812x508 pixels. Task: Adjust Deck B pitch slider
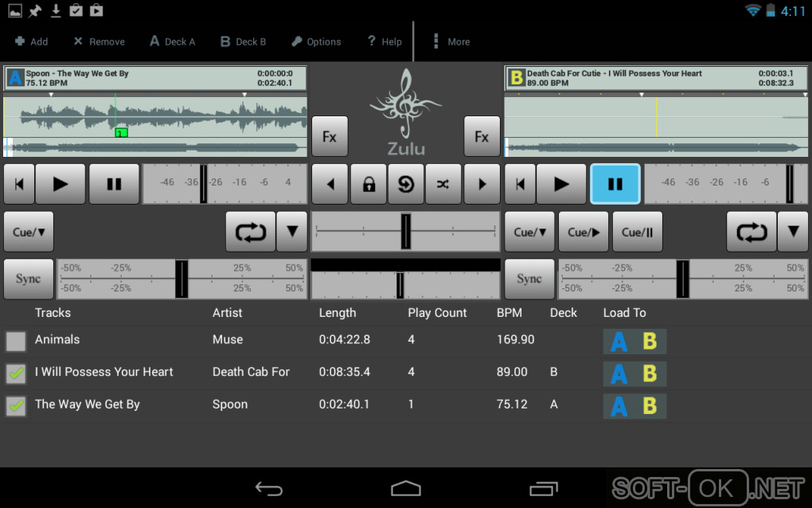pos(682,279)
